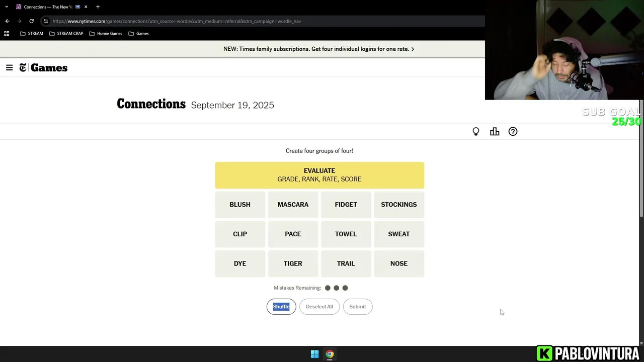Open the Times family subscriptions banner link

coord(319,49)
